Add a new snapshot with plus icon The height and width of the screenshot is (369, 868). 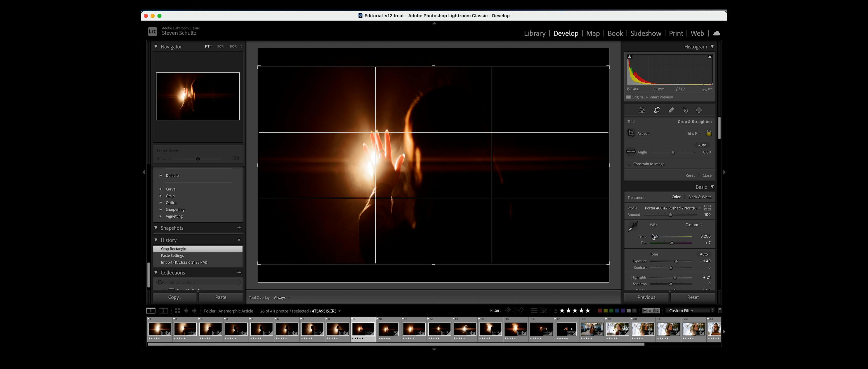(x=239, y=228)
